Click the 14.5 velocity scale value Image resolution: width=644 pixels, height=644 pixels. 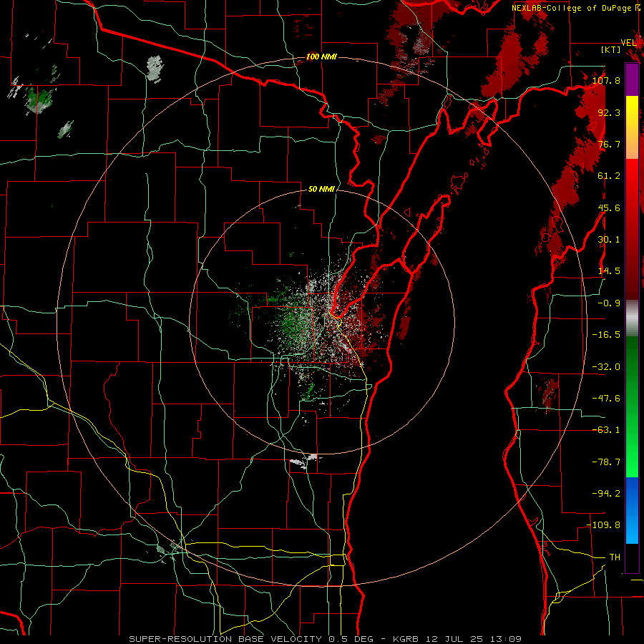tap(609, 271)
